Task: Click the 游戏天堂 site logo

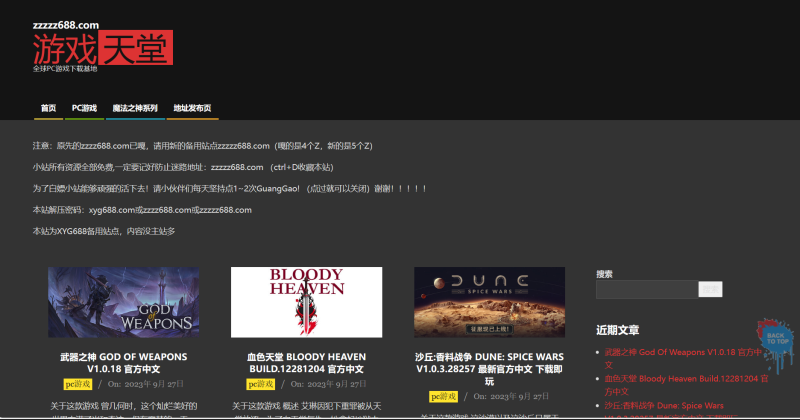Action: coord(102,47)
